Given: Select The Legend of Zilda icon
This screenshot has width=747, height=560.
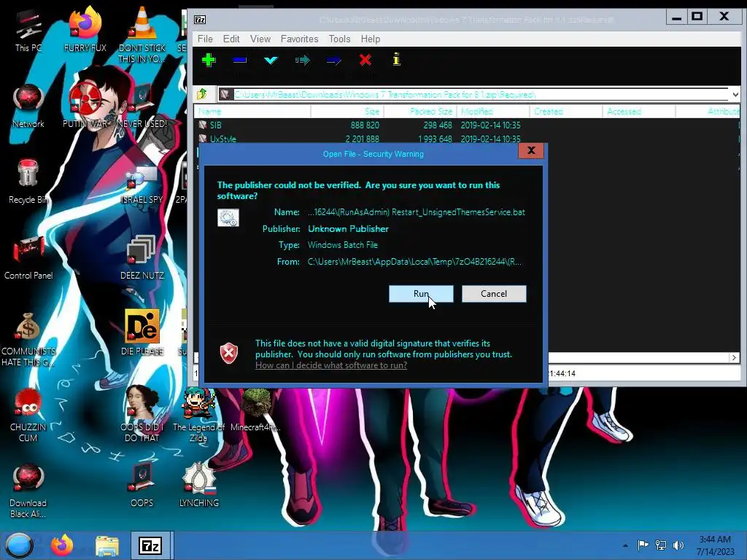Looking at the screenshot, I should coord(198,415).
